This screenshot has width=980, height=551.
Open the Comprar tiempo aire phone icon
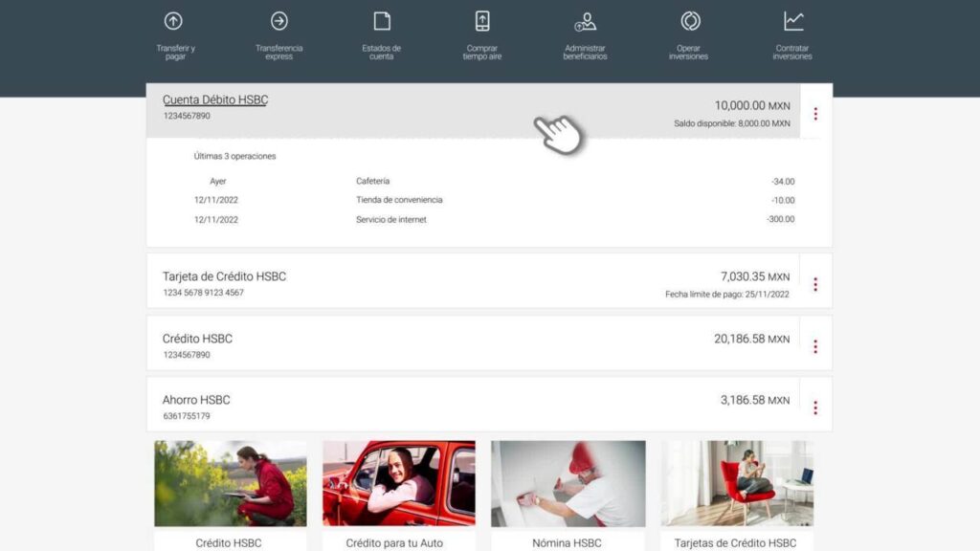(x=482, y=21)
